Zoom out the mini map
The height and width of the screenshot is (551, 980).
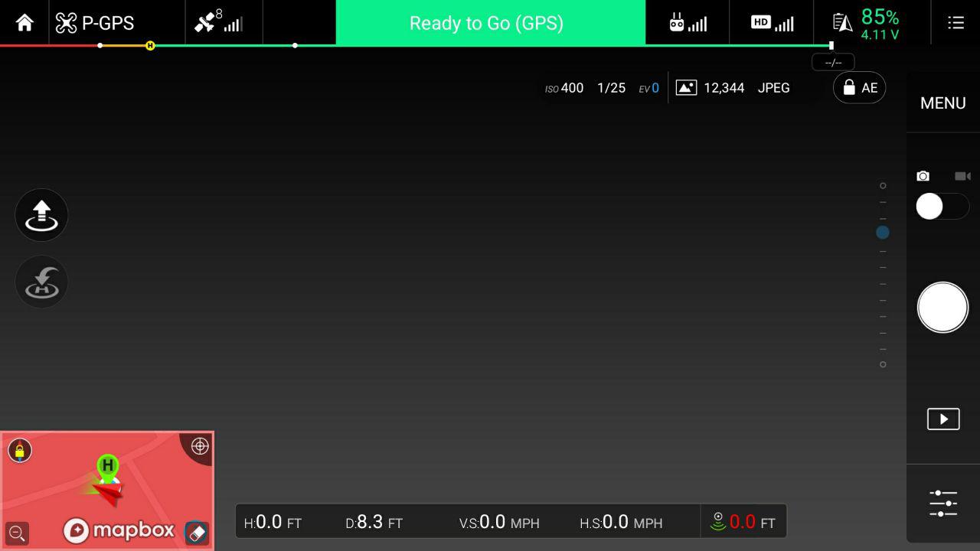point(17,533)
